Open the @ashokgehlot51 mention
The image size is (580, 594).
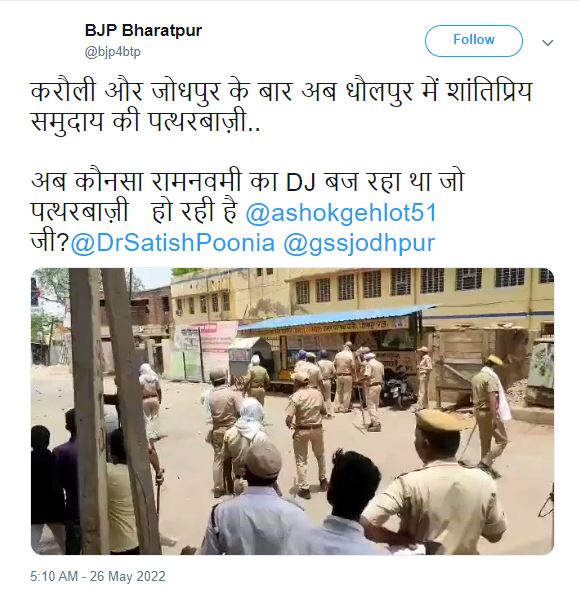pos(341,213)
